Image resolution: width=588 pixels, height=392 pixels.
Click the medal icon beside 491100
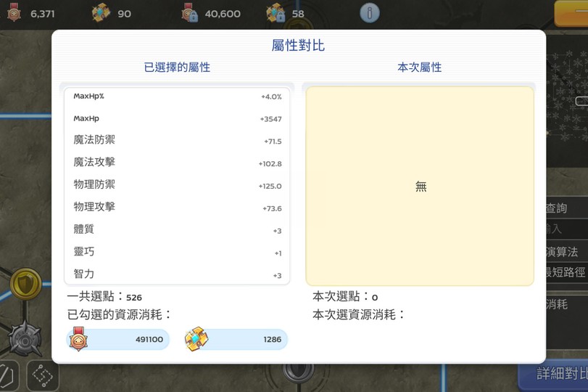click(x=78, y=339)
